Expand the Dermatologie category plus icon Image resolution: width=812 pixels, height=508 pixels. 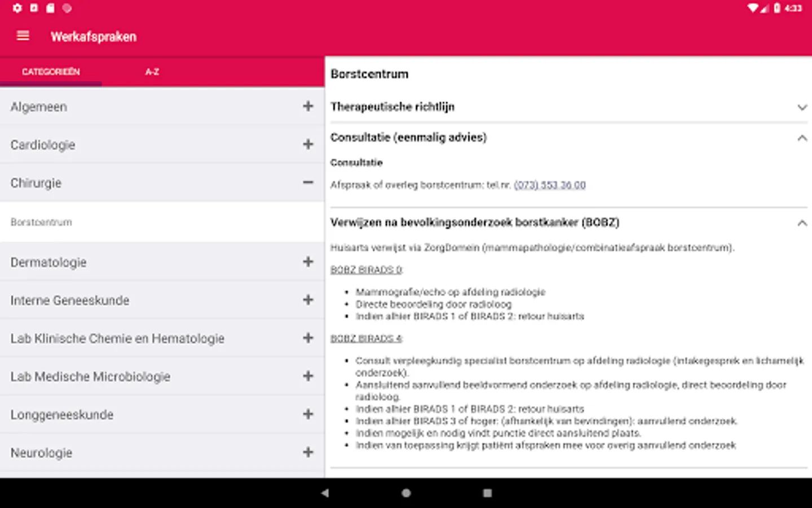point(308,261)
